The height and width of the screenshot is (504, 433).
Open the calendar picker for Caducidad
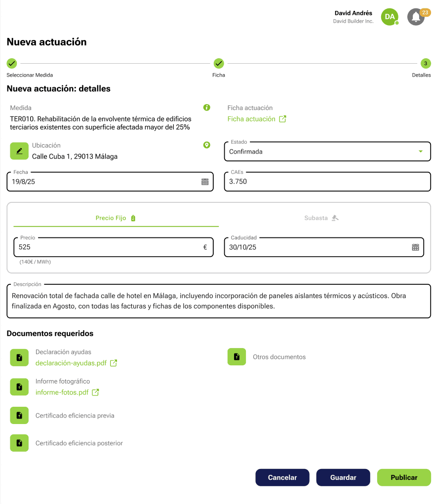pos(415,247)
